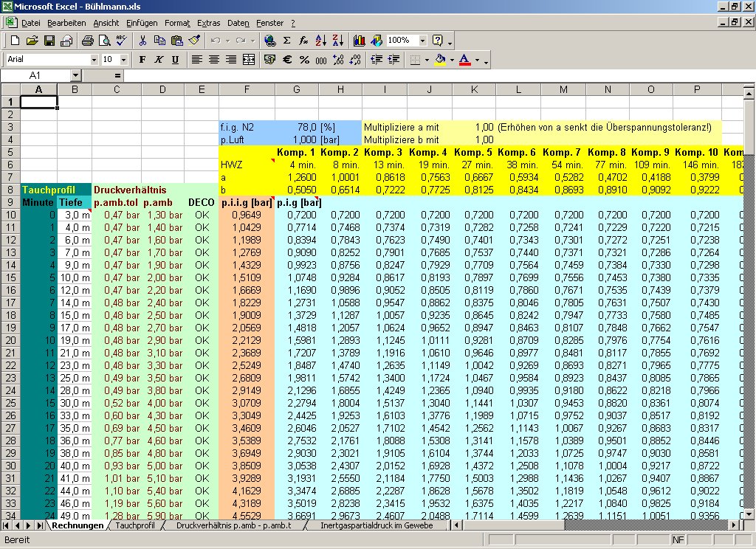The width and height of the screenshot is (756, 549).
Task: Jump to the last sheet tab
Action: coord(41,525)
